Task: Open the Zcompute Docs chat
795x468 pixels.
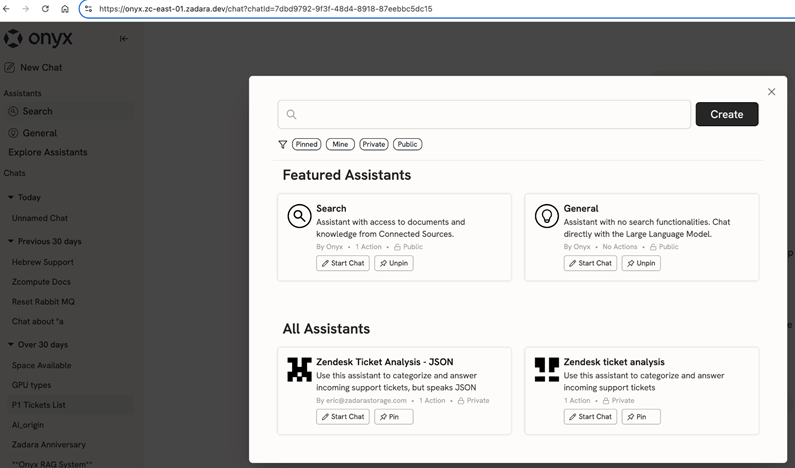Action: [41, 282]
